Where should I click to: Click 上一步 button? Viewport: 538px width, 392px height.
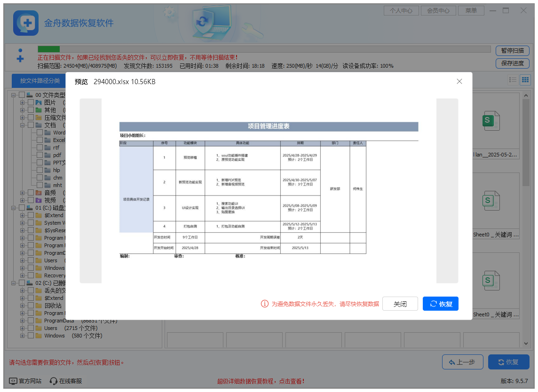click(462, 362)
